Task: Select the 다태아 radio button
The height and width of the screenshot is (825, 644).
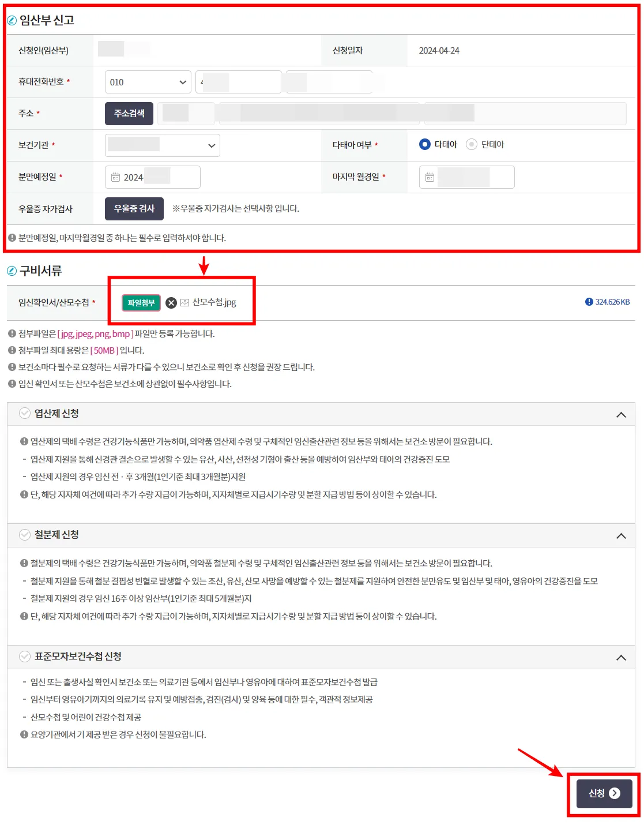Action: pyautogui.click(x=425, y=145)
